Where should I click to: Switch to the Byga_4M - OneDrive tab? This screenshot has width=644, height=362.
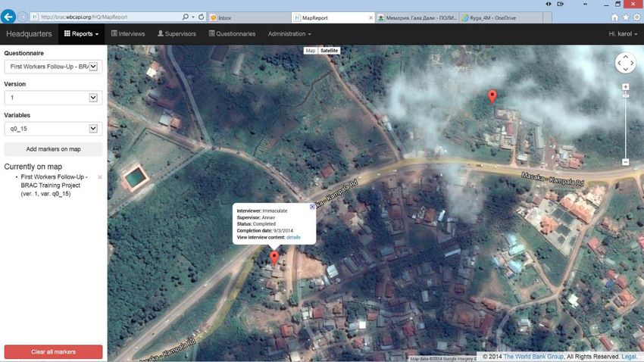coord(501,17)
